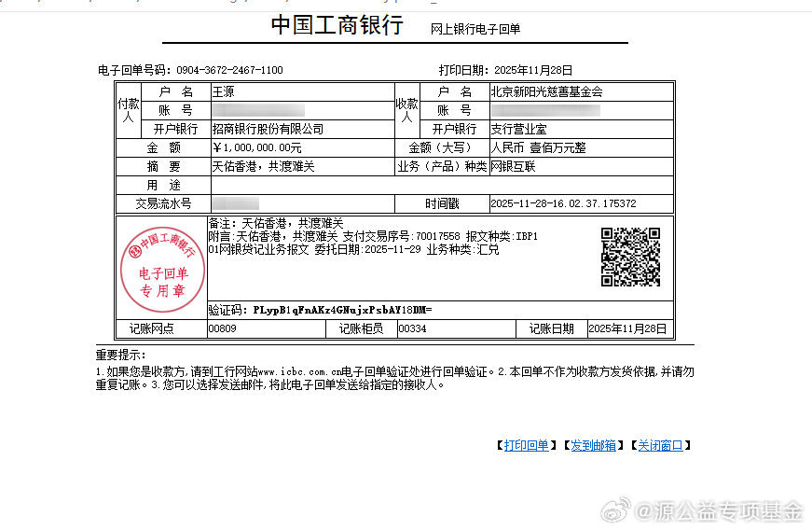Image resolution: width=812 pixels, height=530 pixels.
Task: Select 记账日期 value 2025年11月28日
Action: coord(627,328)
